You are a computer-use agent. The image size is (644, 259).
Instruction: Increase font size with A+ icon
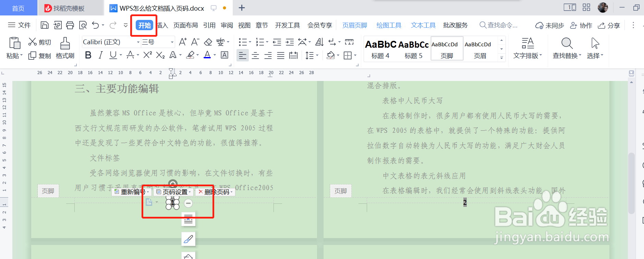click(183, 42)
